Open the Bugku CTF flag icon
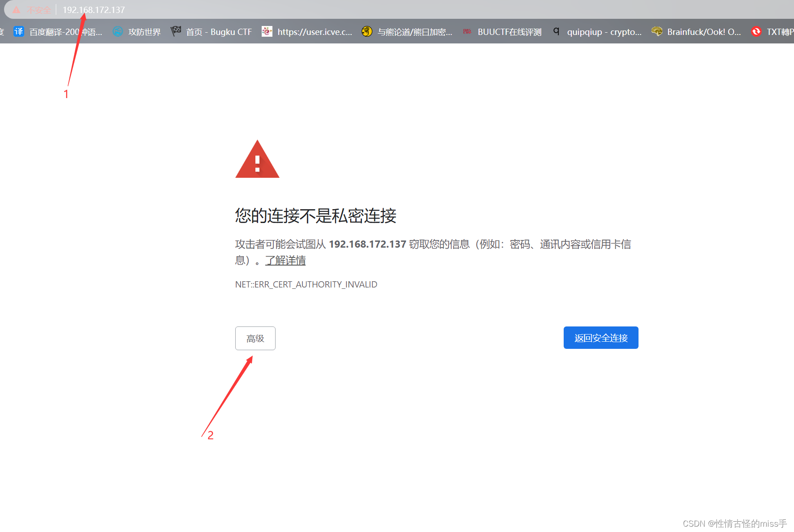Screen dimensions: 794x532 coord(176,31)
